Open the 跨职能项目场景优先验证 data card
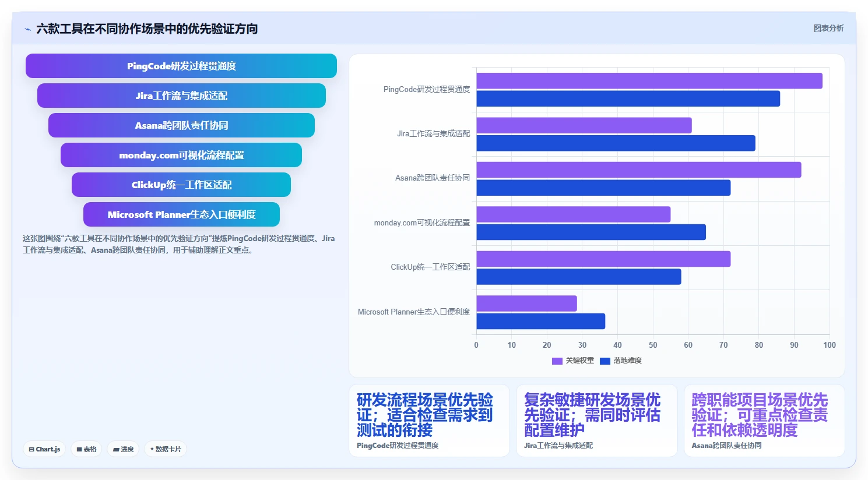The width and height of the screenshot is (868, 480). point(764,421)
